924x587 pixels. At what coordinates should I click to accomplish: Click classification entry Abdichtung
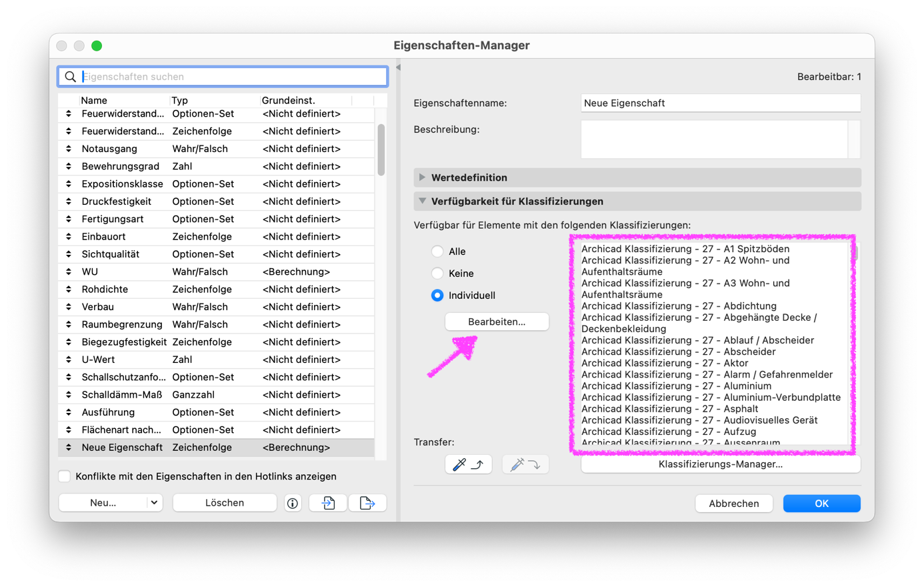pos(679,306)
